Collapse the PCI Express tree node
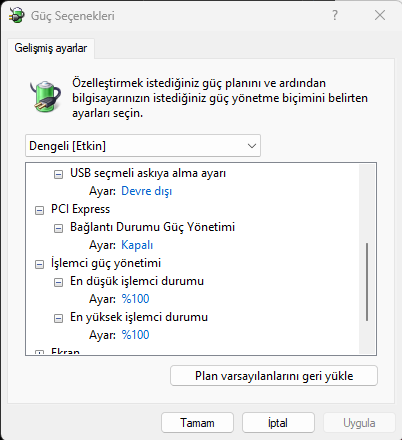 pos(39,210)
